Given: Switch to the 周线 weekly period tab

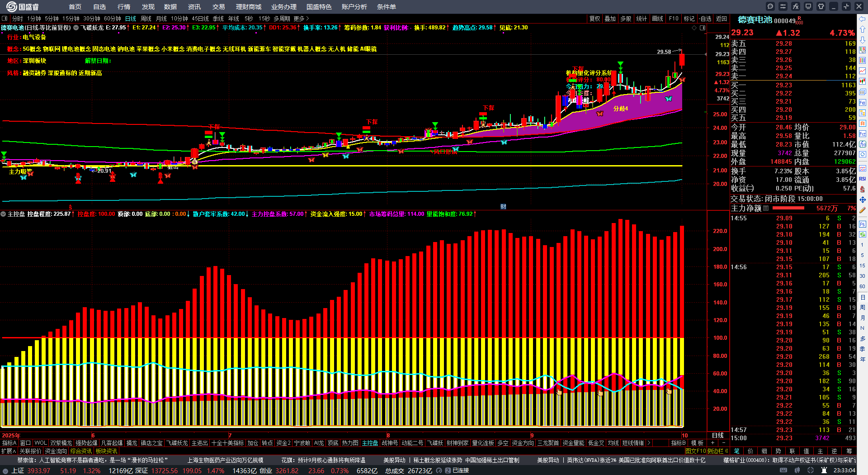Looking at the screenshot, I should point(146,19).
